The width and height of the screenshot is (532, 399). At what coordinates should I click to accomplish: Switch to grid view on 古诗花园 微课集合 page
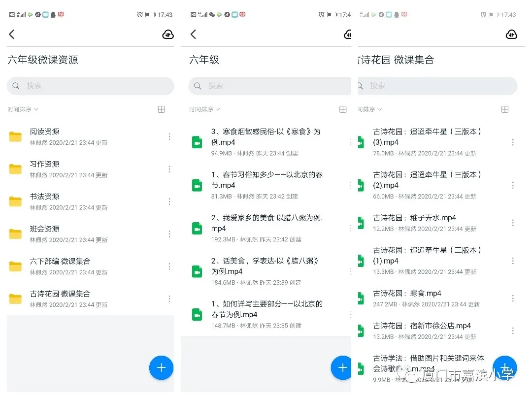tap(504, 109)
